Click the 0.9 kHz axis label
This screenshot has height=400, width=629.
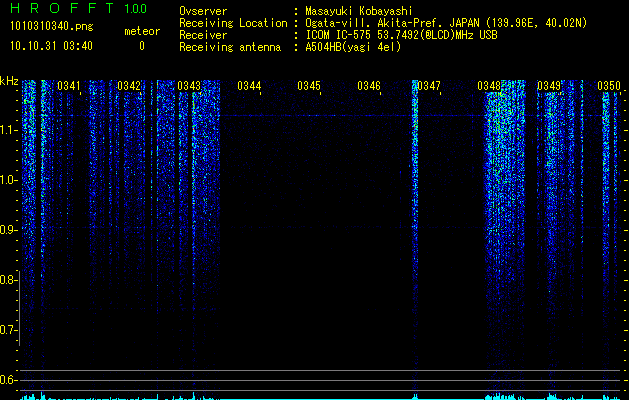point(8,230)
